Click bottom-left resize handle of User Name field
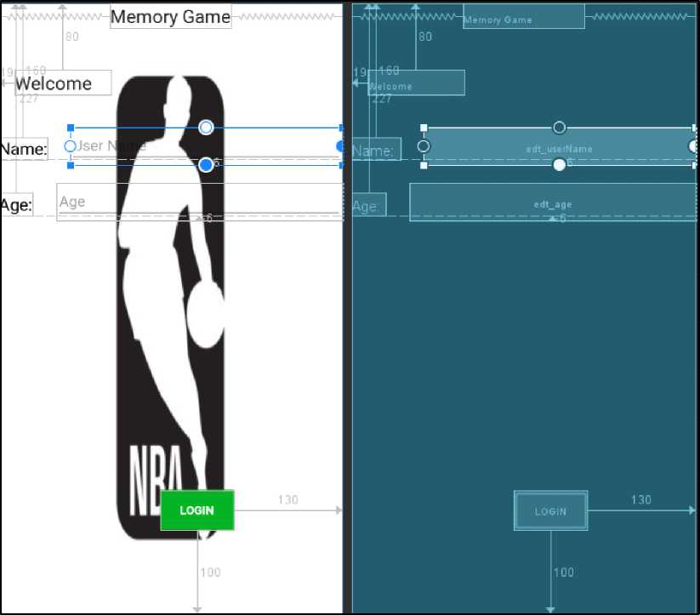This screenshot has height=615, width=700. point(71,165)
